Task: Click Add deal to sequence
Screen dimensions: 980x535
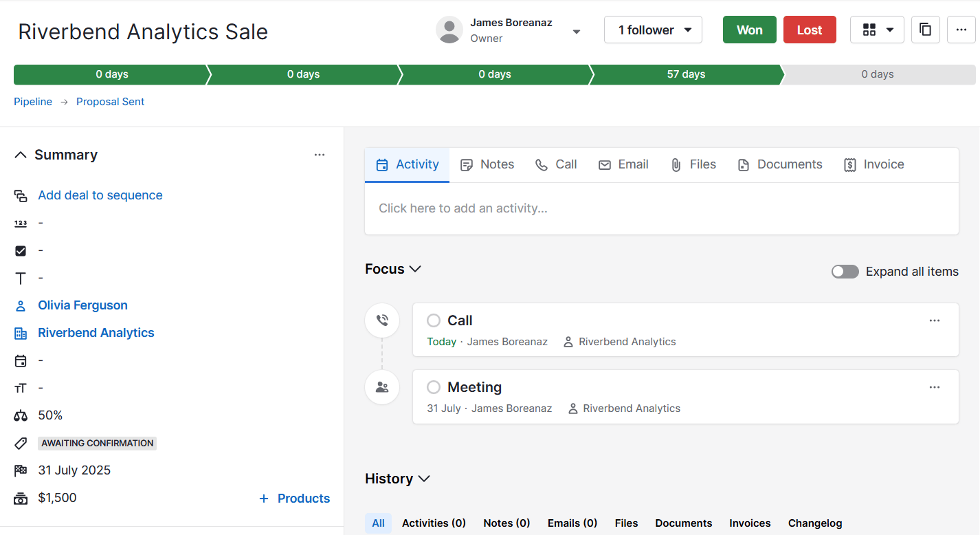Action: coord(100,195)
